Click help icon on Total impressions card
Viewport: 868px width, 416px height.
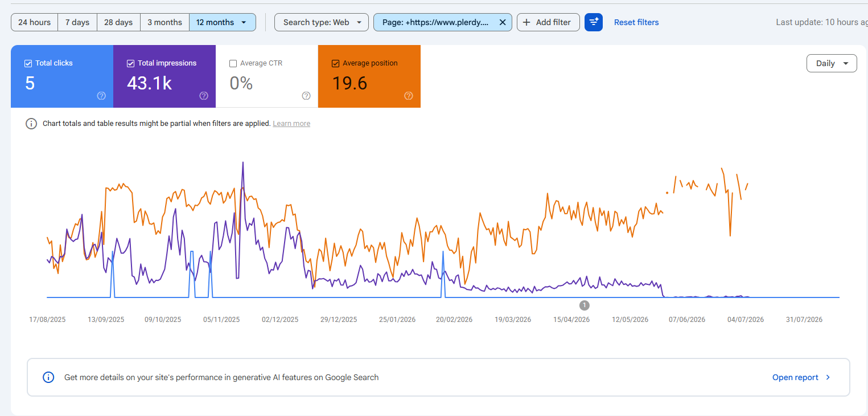204,96
